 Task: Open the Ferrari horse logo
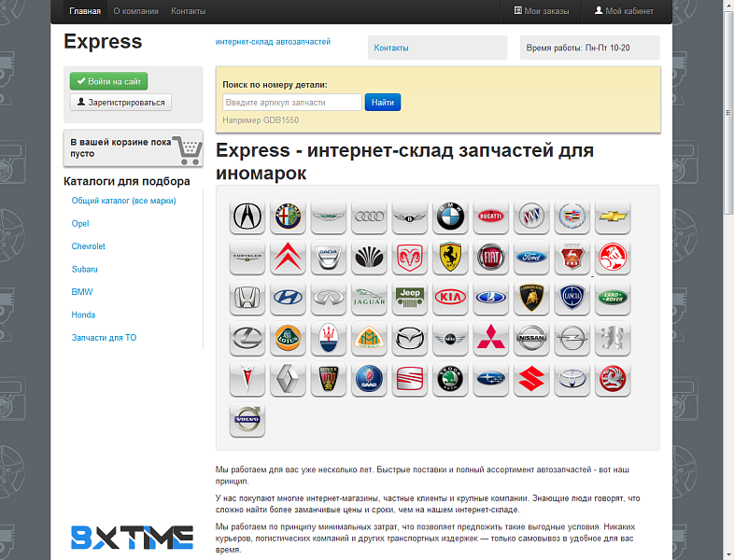pyautogui.click(x=450, y=258)
